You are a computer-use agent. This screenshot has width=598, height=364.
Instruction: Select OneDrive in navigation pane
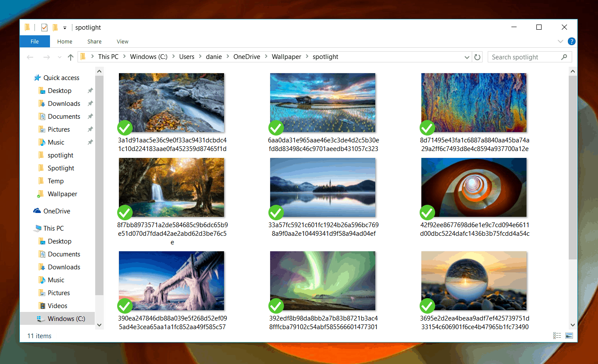(x=56, y=211)
